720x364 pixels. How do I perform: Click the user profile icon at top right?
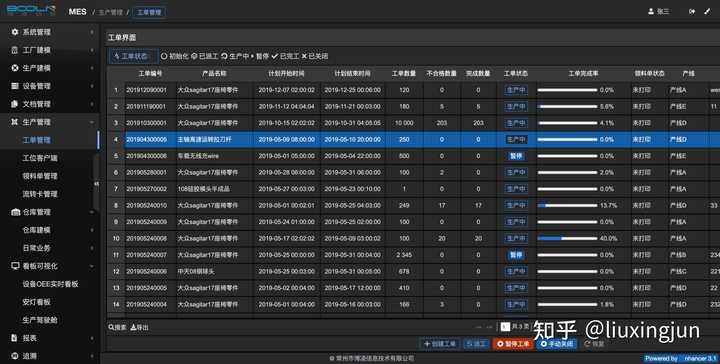coord(651,11)
